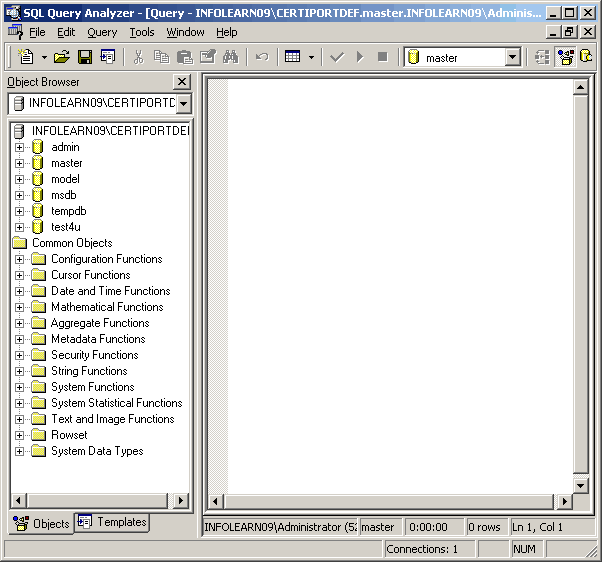Expand the Configuration Functions folder
The width and height of the screenshot is (602, 562).
(19, 260)
